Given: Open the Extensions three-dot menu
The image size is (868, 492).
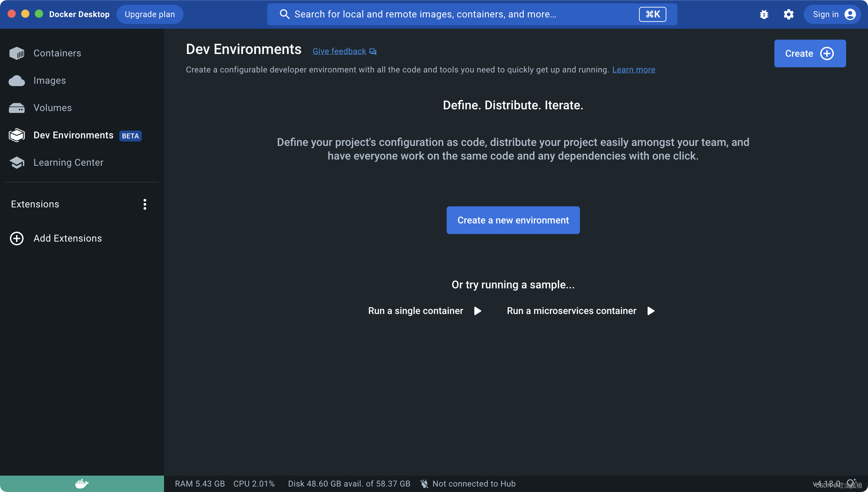Looking at the screenshot, I should pyautogui.click(x=145, y=204).
